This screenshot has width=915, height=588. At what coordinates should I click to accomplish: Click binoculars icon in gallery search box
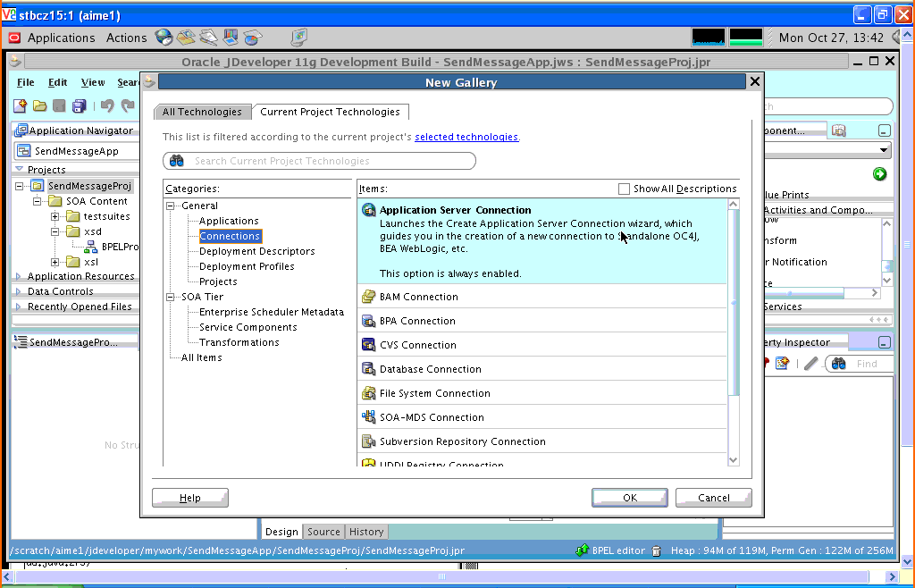(x=177, y=161)
